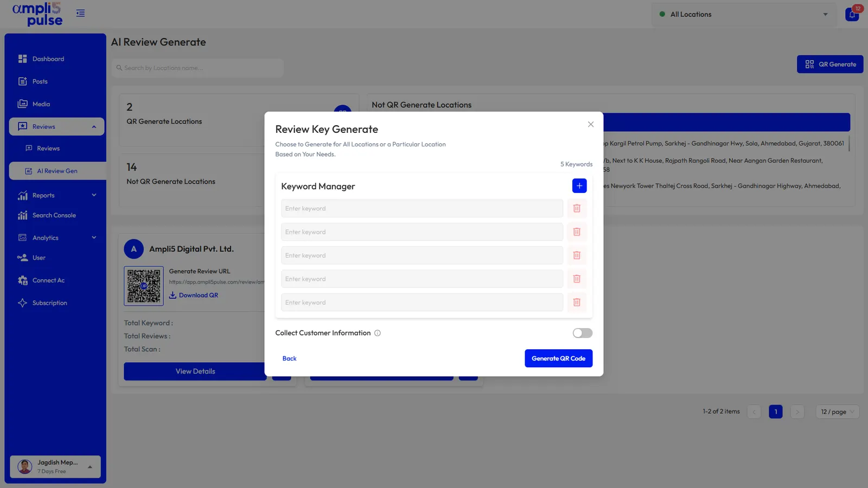Download QR for Ampli5 Digital
Screen dimensions: 868x488
pos(194,295)
